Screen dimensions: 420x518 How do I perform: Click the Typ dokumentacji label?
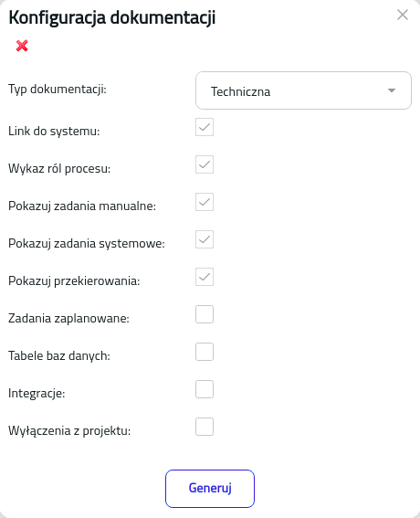click(x=58, y=90)
